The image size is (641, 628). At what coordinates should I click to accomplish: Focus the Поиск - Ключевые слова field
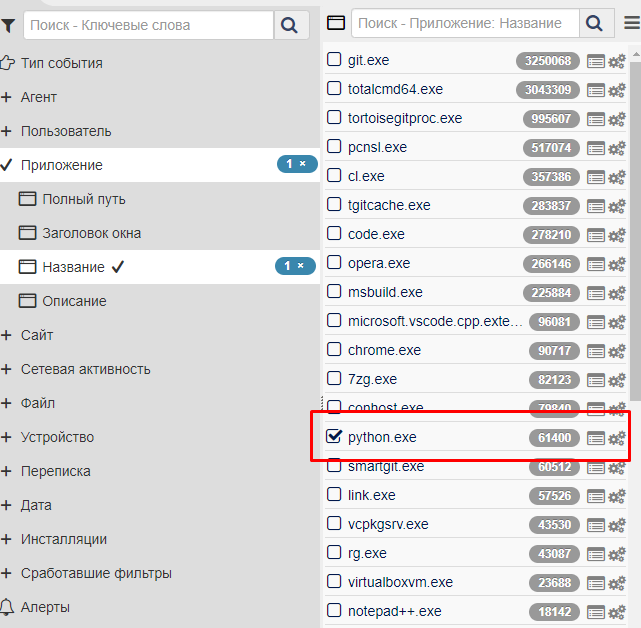148,25
